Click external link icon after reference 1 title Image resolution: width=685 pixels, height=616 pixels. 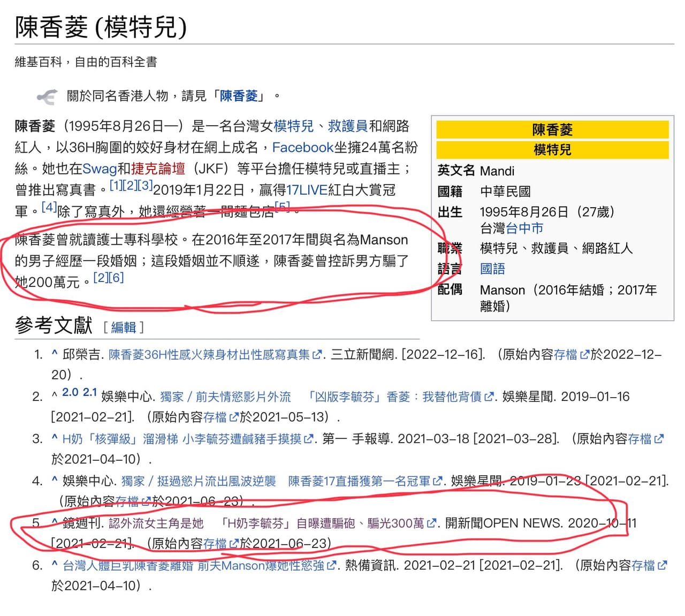317,354
